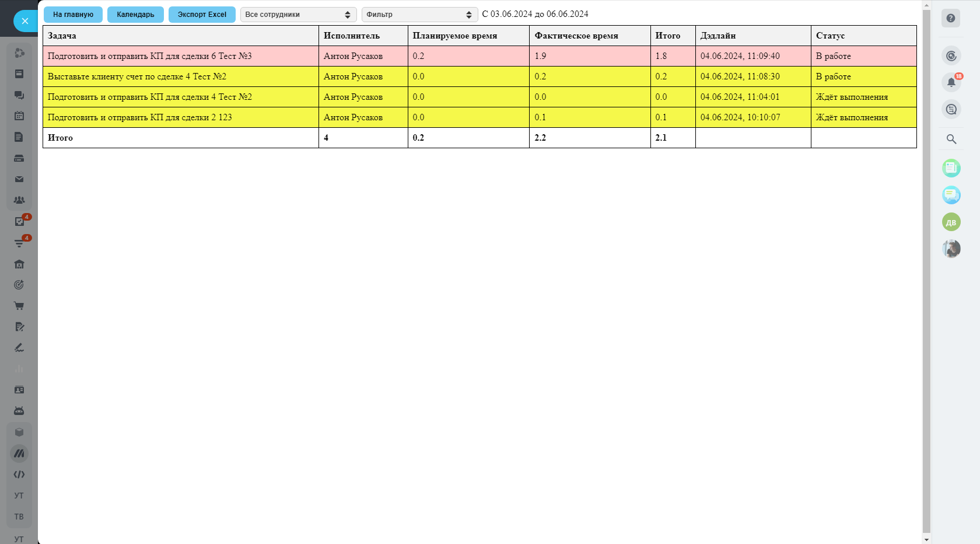Click the scrollbar down arrow
The width and height of the screenshot is (980, 544).
[x=926, y=539]
